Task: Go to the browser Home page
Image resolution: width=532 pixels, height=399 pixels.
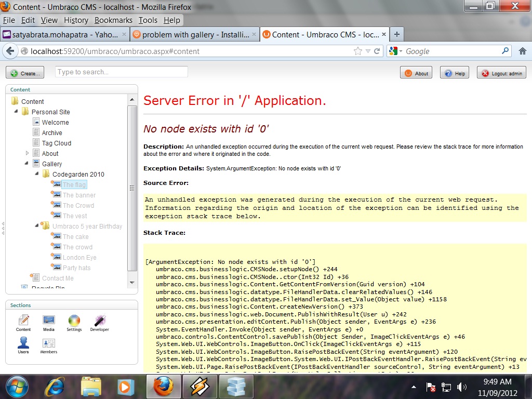Action: (523, 51)
